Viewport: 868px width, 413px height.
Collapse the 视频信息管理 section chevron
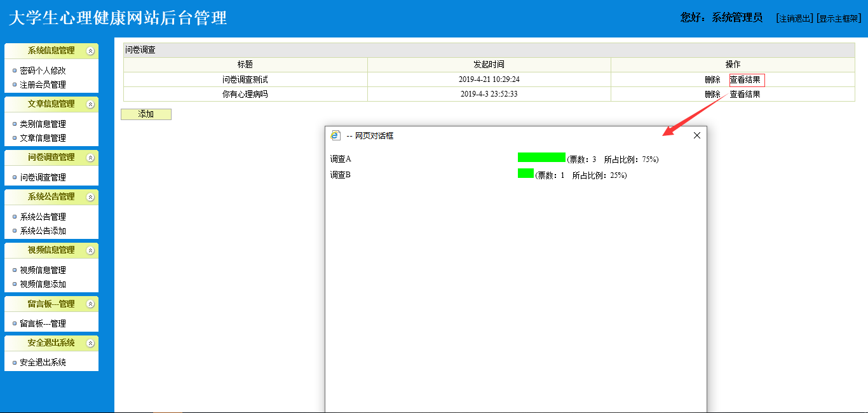[x=90, y=250]
